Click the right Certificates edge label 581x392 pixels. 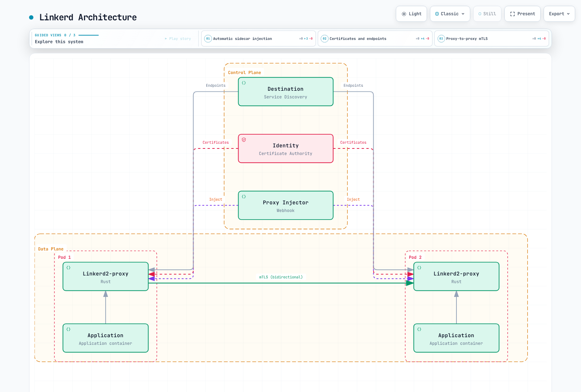pos(353,143)
